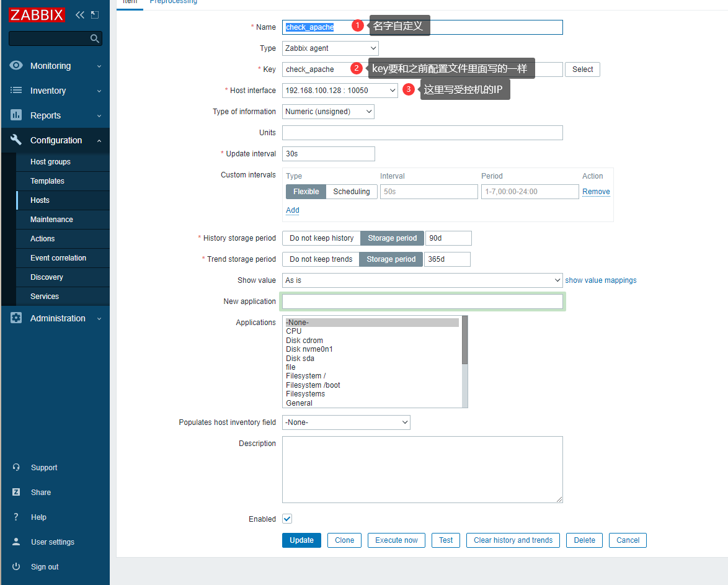Select Scheduling custom interval type
The width and height of the screenshot is (728, 585).
tap(351, 192)
